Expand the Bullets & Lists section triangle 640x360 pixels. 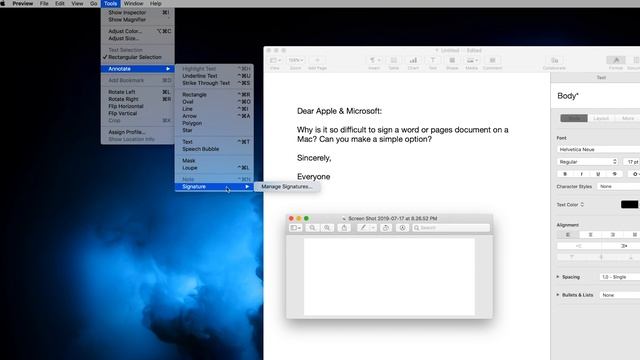click(x=558, y=295)
